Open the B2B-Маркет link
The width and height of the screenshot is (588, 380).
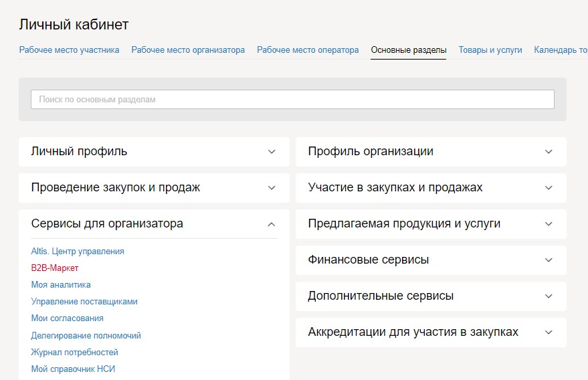click(55, 268)
